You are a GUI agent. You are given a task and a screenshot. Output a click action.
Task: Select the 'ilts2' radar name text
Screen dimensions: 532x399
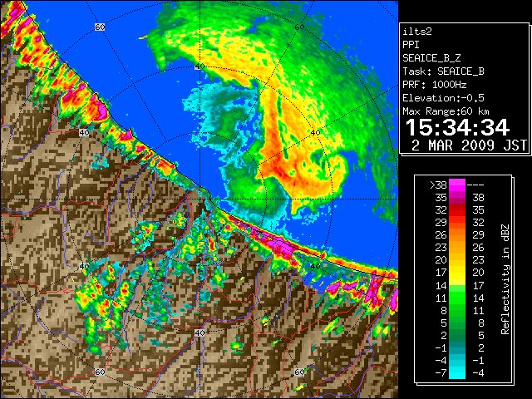coord(417,32)
